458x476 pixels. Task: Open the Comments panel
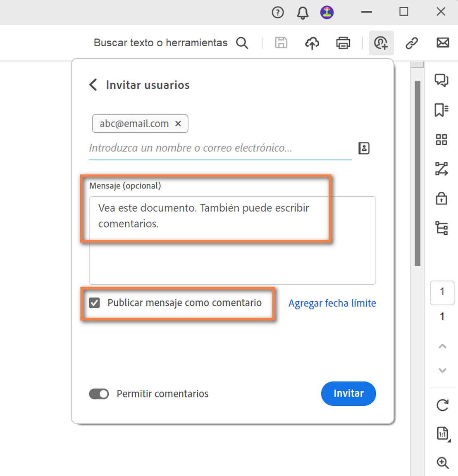coord(441,81)
